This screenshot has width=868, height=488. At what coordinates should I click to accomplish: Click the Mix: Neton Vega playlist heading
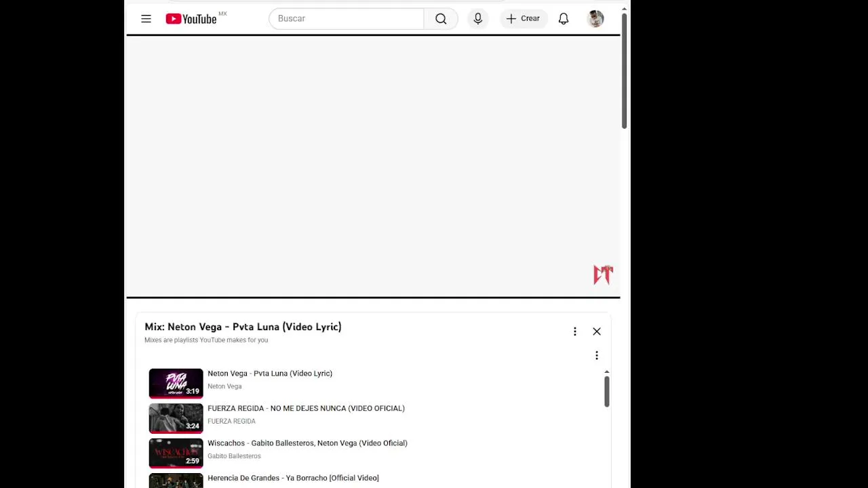pyautogui.click(x=243, y=327)
